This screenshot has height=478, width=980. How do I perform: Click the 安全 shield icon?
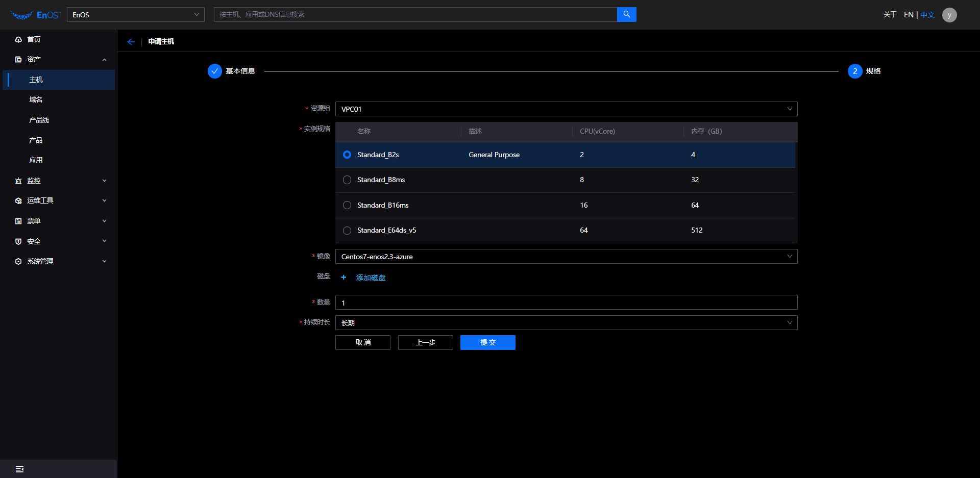[18, 241]
